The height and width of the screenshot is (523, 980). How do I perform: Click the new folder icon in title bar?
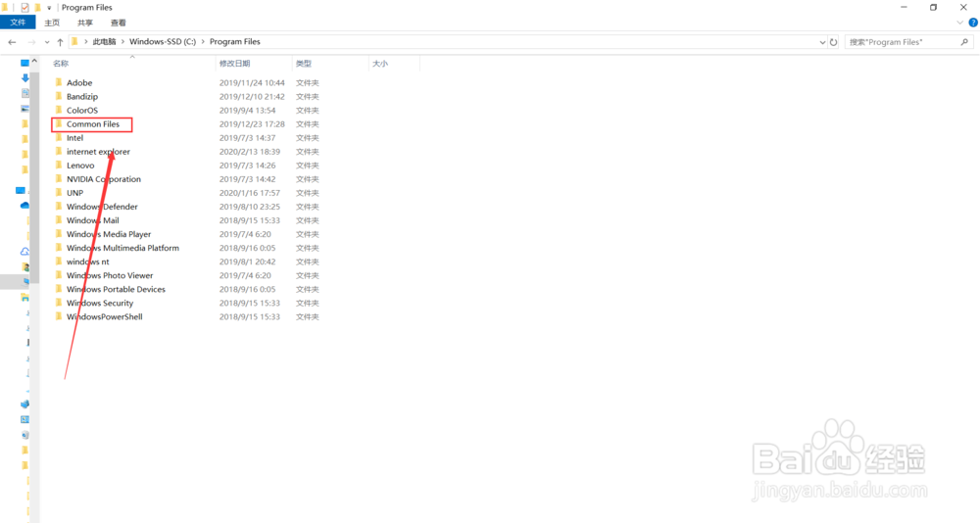click(37, 8)
